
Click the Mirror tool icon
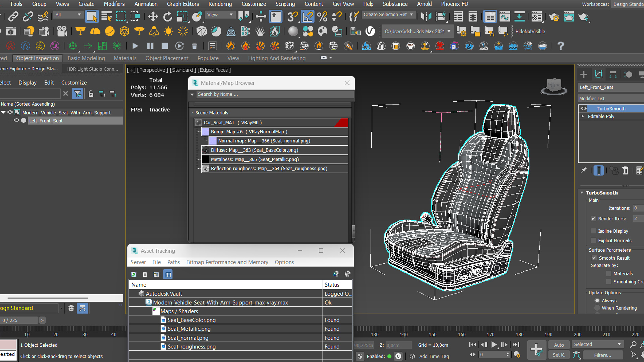click(426, 16)
